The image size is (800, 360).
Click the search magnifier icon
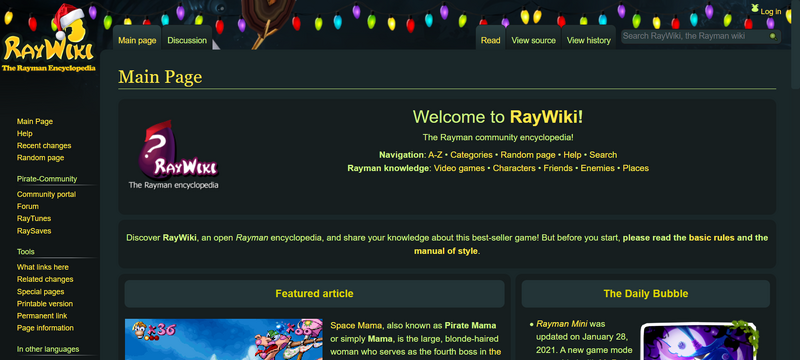(x=773, y=36)
